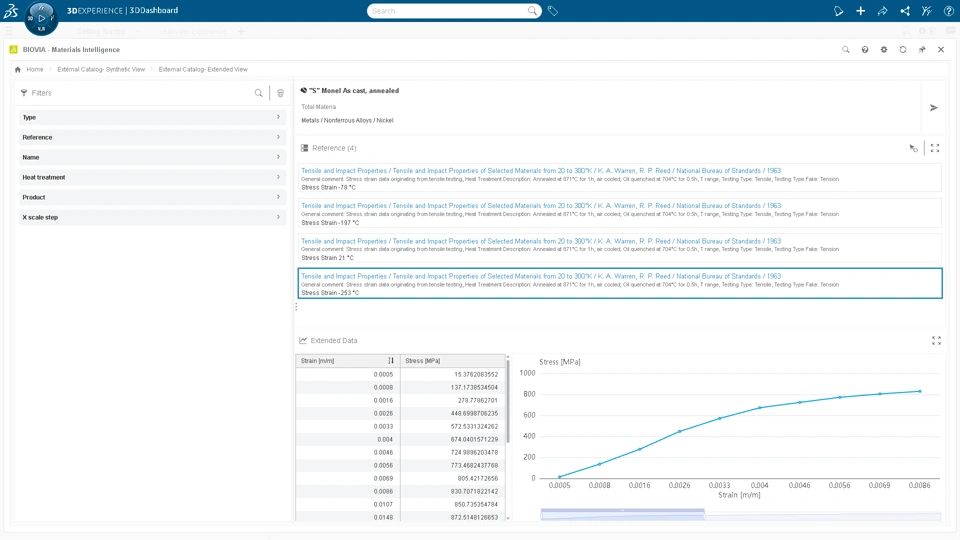
Task: Click the share arrow icon in top bar
Action: pyautogui.click(x=882, y=11)
